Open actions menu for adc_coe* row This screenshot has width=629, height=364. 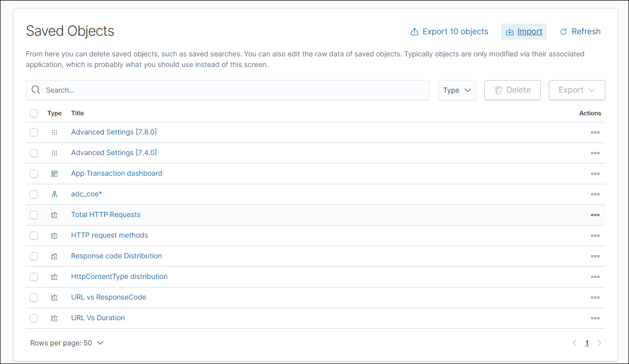pyautogui.click(x=595, y=194)
